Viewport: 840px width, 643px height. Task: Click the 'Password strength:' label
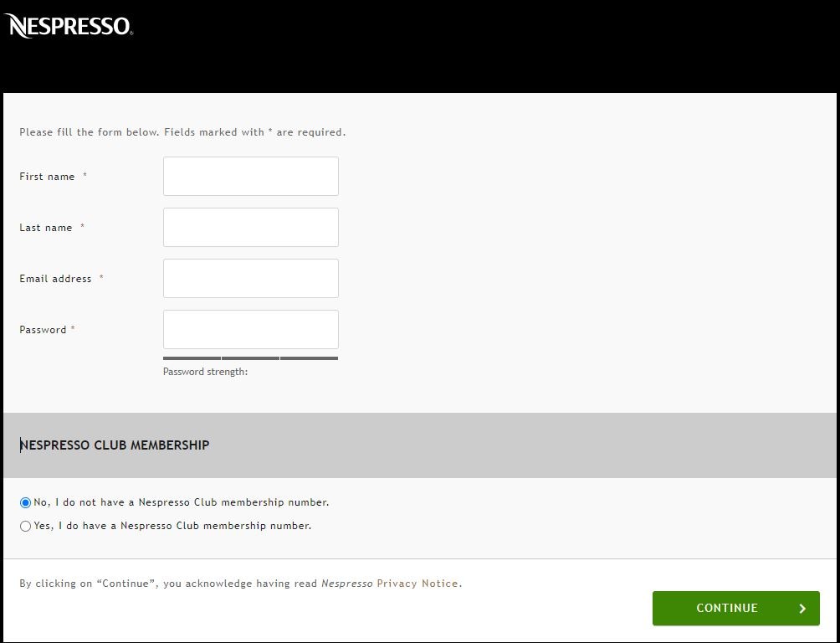205,372
